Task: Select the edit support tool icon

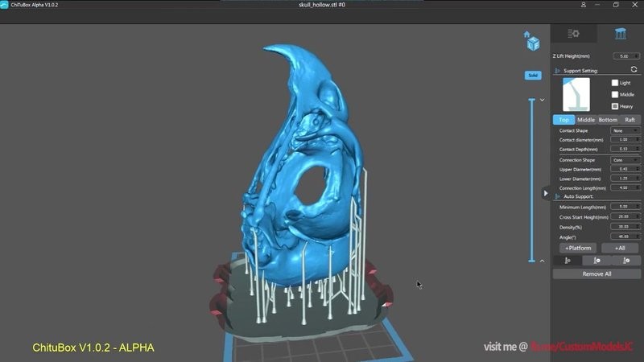Action: point(597,260)
